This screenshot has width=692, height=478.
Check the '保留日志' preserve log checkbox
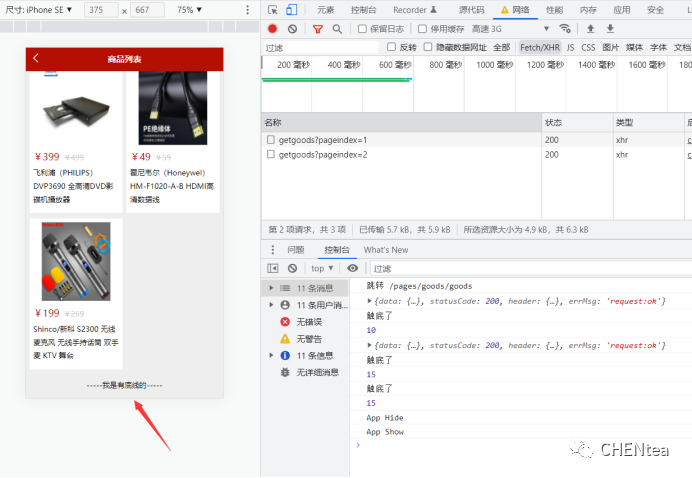[x=362, y=29]
